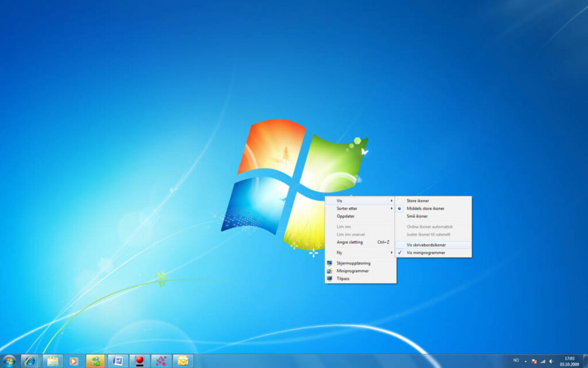Click the network signal tray icon
This screenshot has width=588, height=368.
[x=543, y=362]
